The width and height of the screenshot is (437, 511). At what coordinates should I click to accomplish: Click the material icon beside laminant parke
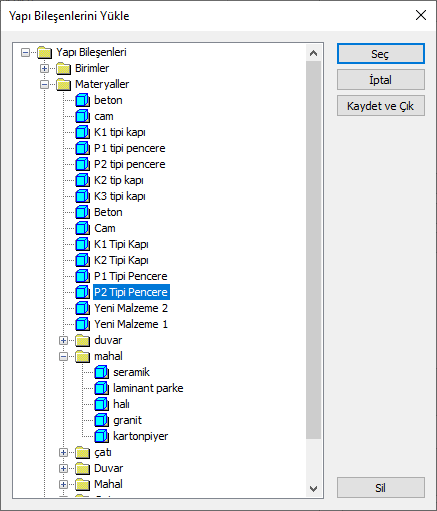tap(101, 388)
